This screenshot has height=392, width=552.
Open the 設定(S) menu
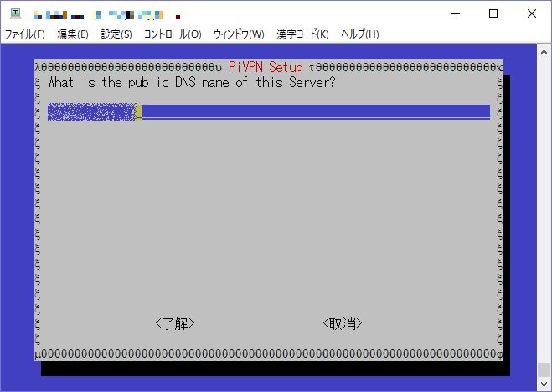[x=116, y=34]
